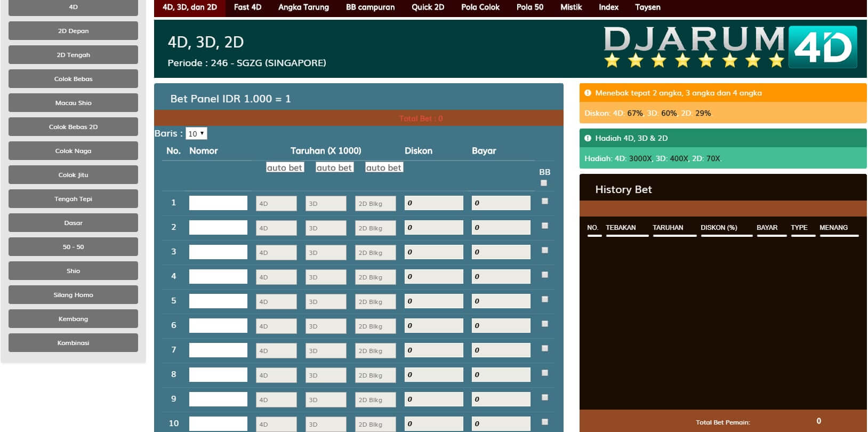Click the TYPE column header
The width and height of the screenshot is (868, 432).
(799, 227)
